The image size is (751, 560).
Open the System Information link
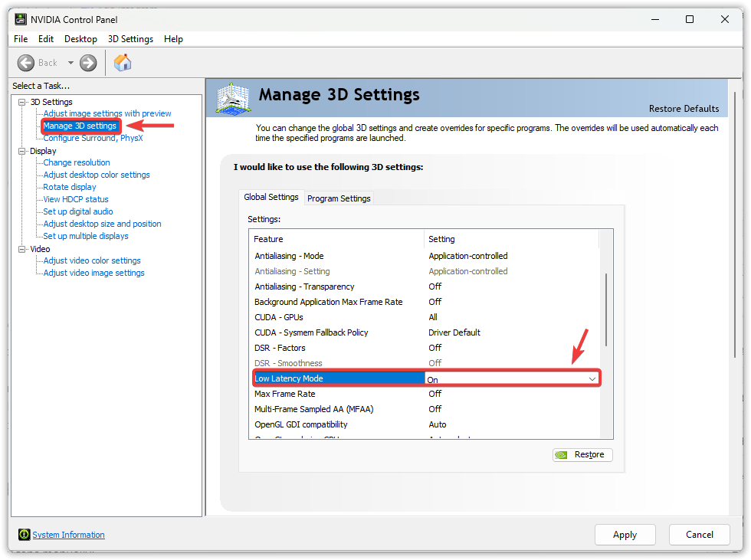(x=68, y=535)
